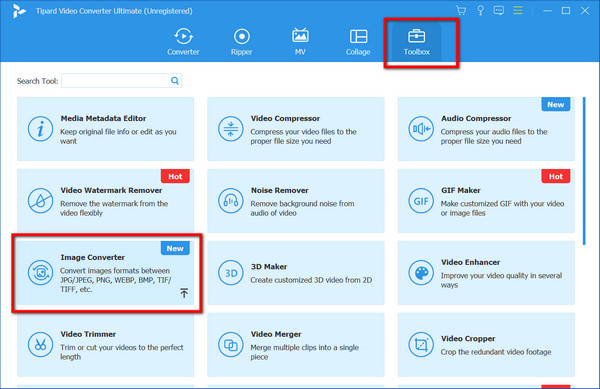
Task: Open the yellow hamburger menu
Action: 518,11
